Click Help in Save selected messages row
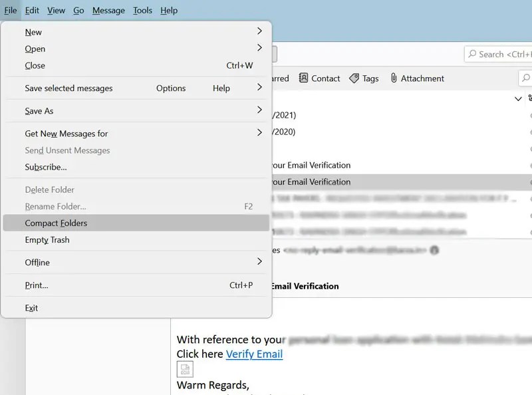 click(221, 88)
